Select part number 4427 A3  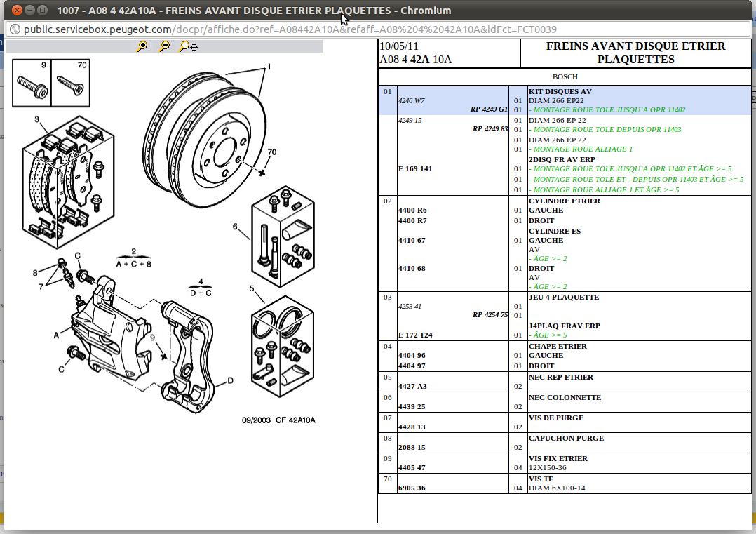pos(412,387)
